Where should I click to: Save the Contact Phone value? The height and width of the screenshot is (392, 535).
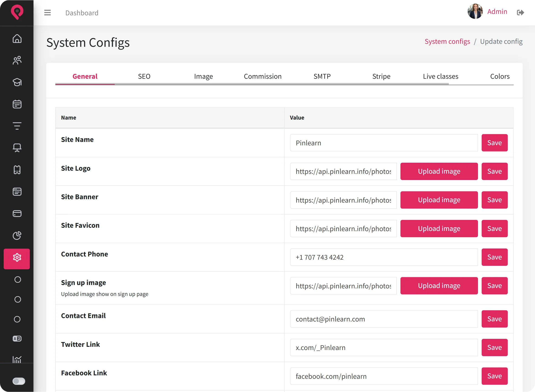(494, 257)
